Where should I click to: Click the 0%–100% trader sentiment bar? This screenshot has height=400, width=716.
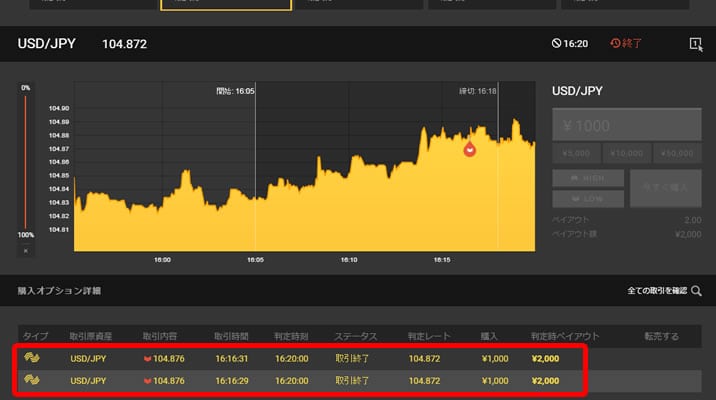pyautogui.click(x=25, y=161)
